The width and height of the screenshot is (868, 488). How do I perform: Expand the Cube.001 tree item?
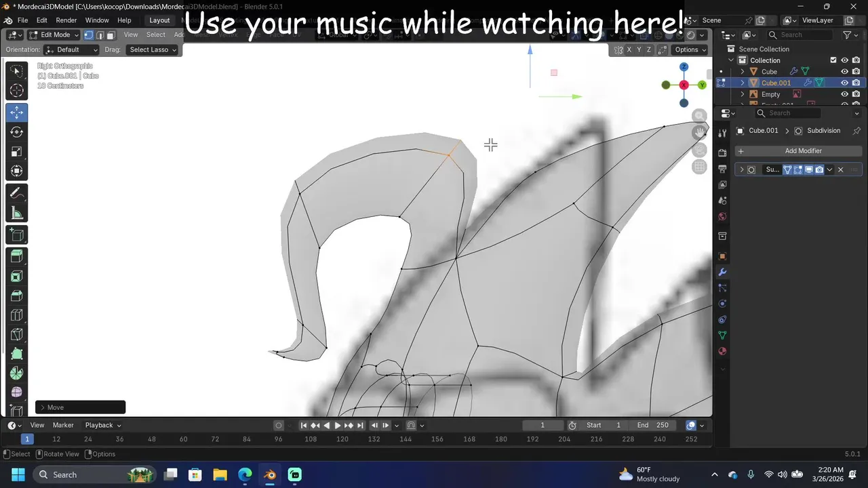(743, 83)
